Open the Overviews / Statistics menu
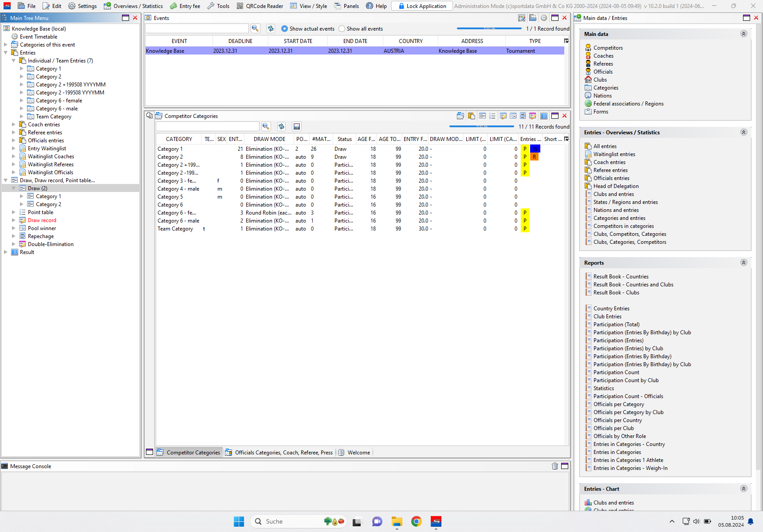This screenshot has height=532, width=763. pyautogui.click(x=134, y=6)
